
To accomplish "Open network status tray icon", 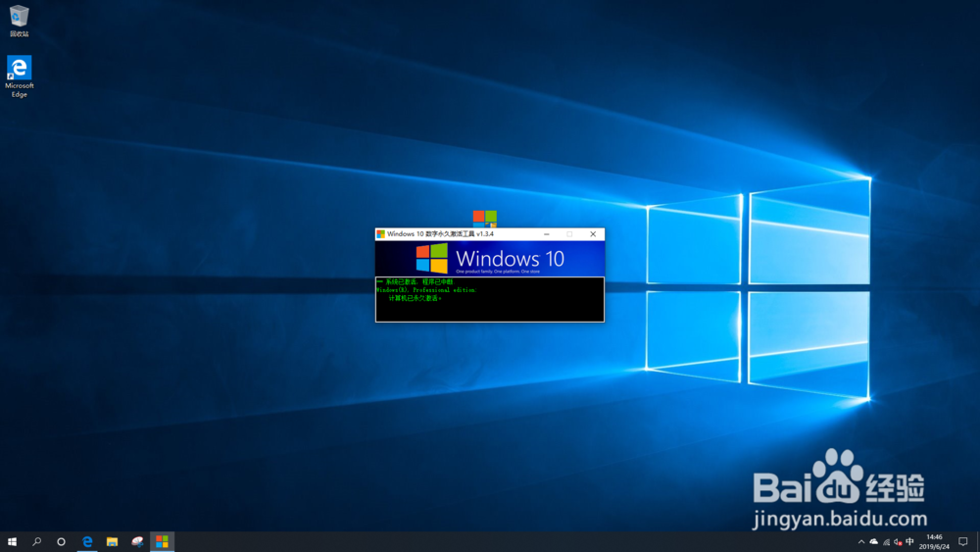I will [886, 542].
